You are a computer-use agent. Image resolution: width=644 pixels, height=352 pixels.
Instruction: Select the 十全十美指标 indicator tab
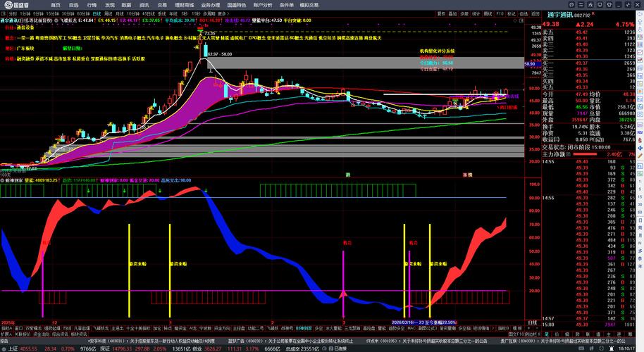[138, 328]
